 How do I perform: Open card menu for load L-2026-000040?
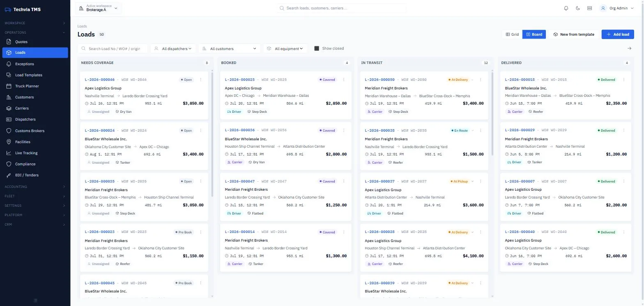[x=624, y=232]
